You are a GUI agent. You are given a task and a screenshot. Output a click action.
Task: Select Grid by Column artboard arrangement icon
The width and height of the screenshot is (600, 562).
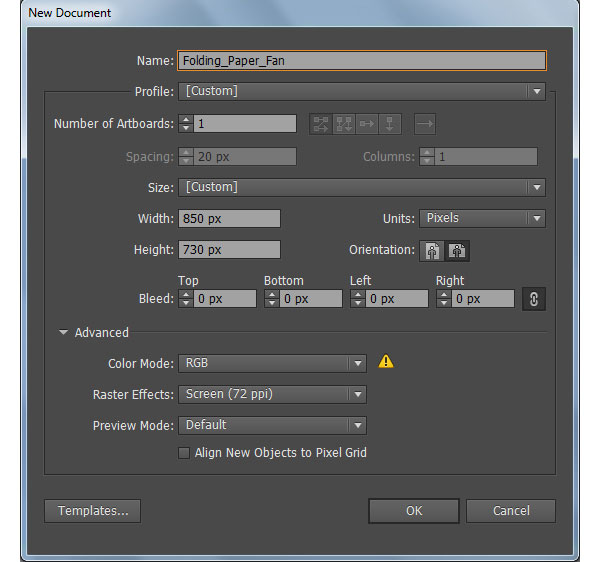pos(344,124)
